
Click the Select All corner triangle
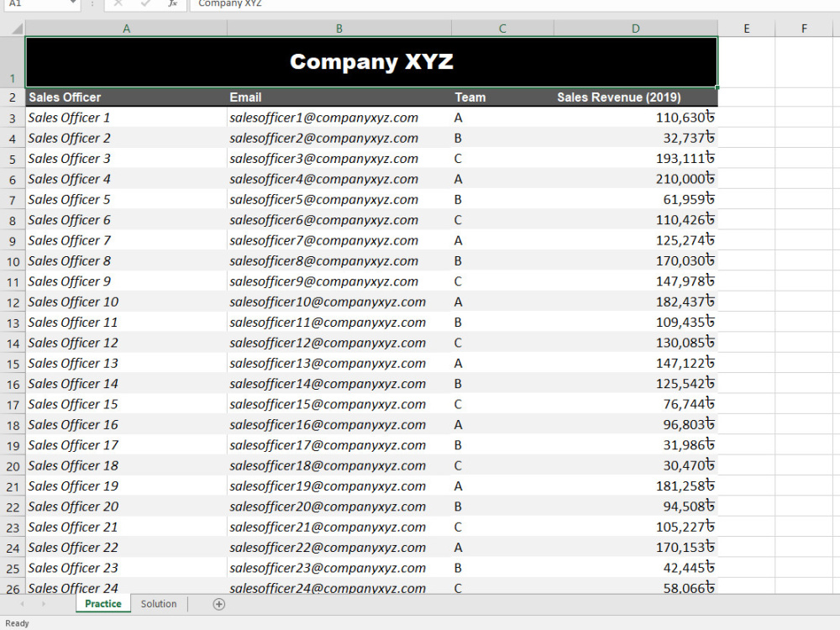pos(17,29)
